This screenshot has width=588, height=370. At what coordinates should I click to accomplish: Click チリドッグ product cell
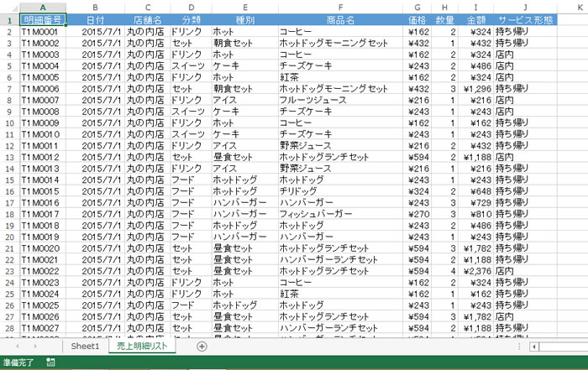(340, 191)
